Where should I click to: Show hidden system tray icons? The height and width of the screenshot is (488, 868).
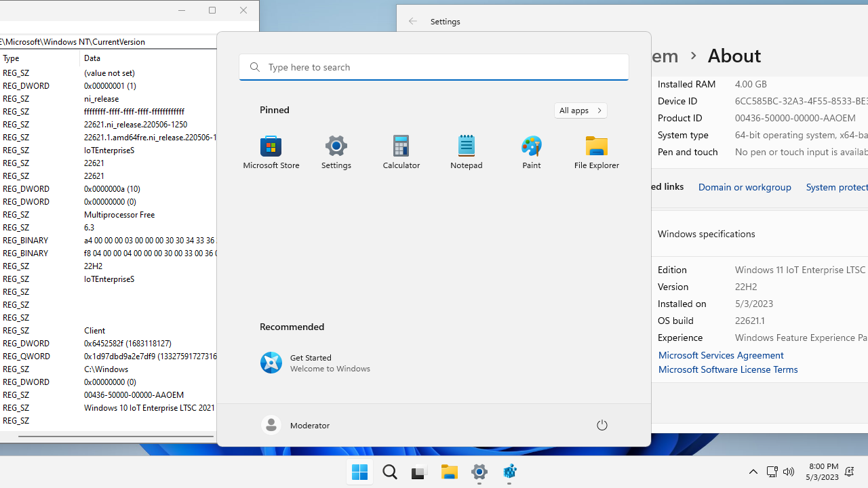(753, 472)
